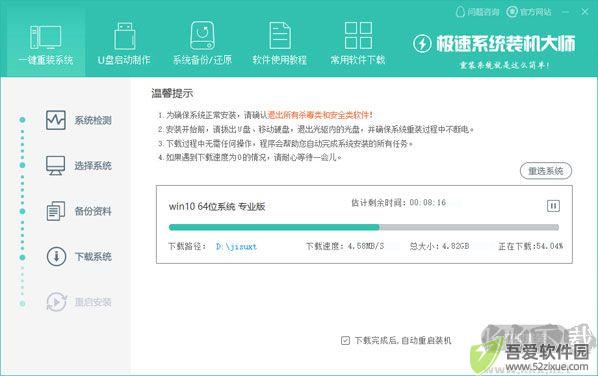Click the orange 退出所有杀毒类和安全类软件 text
The height and width of the screenshot is (376, 598).
(x=320, y=115)
